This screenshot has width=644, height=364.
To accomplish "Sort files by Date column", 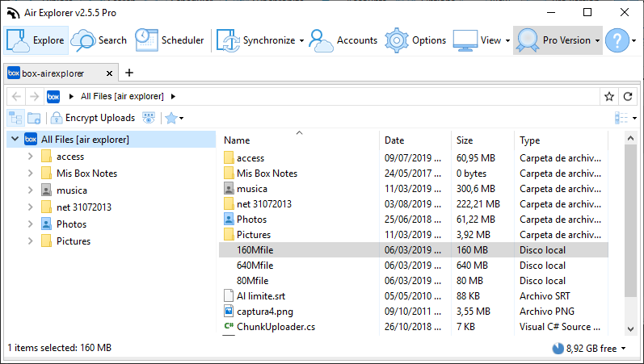I will (415, 140).
